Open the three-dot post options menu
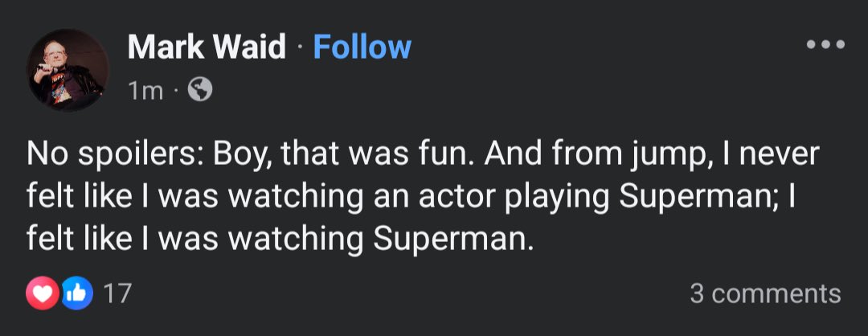Viewport: 868px width, 336px height. [x=826, y=45]
